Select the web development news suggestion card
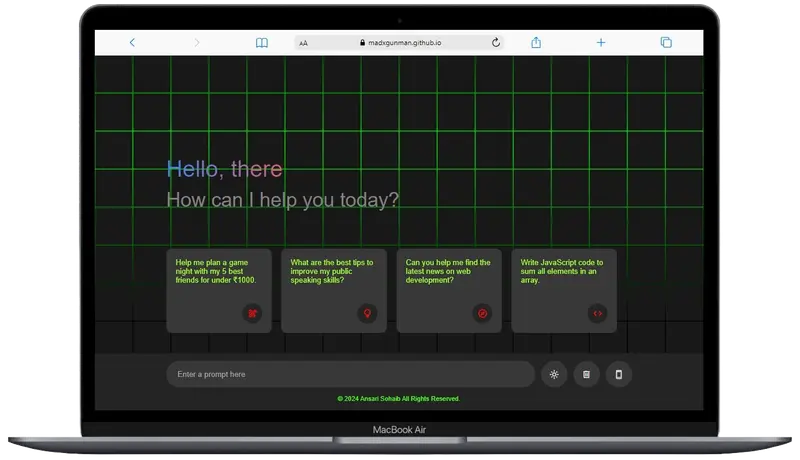This screenshot has width=800, height=460. (x=449, y=291)
